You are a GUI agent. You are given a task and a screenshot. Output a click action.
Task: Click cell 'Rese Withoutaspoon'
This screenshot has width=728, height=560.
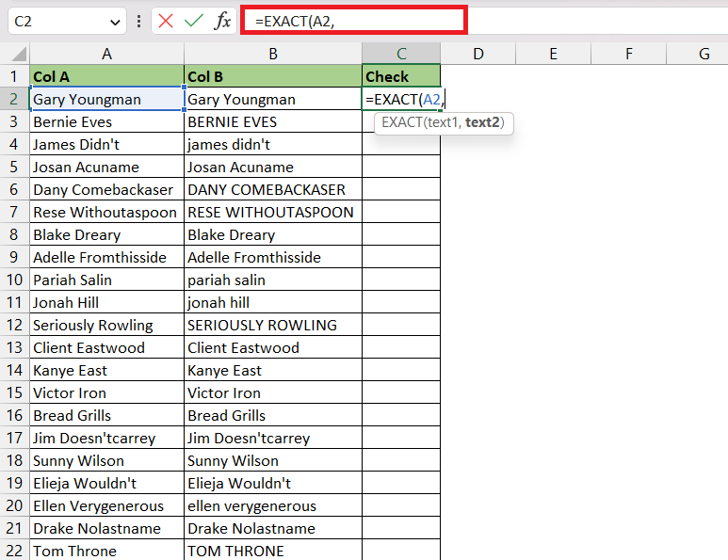[x=106, y=212]
